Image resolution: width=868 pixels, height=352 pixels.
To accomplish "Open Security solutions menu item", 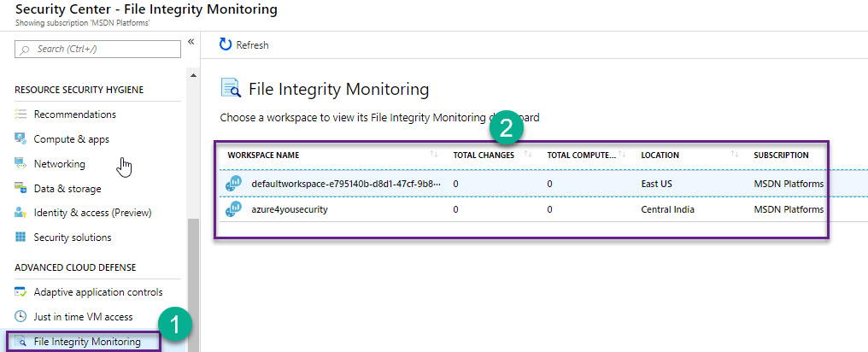I will 73,238.
